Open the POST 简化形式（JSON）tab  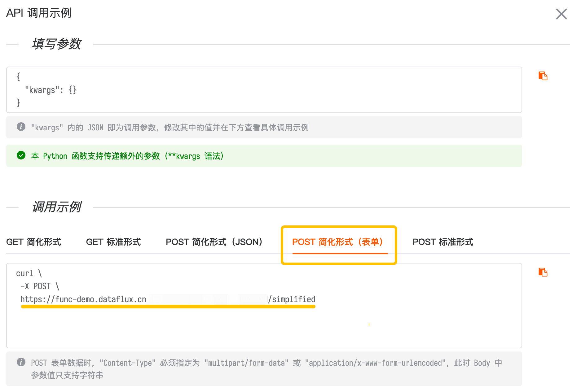[214, 242]
